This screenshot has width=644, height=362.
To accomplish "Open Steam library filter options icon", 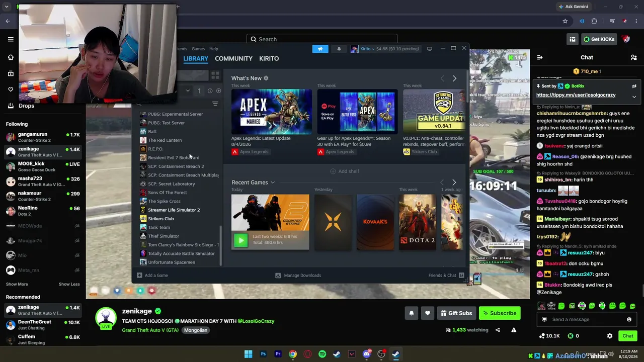I will pyautogui.click(x=215, y=104).
